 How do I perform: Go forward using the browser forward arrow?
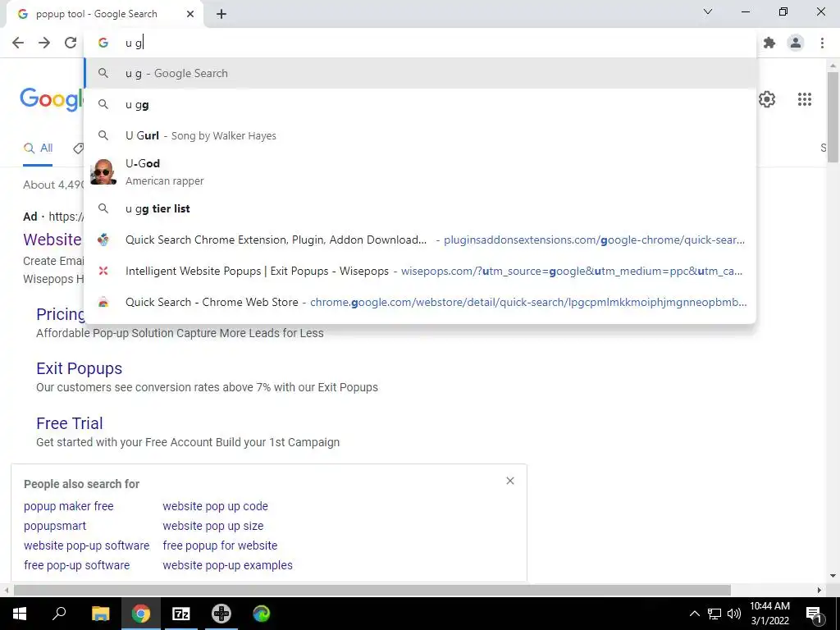coord(44,43)
